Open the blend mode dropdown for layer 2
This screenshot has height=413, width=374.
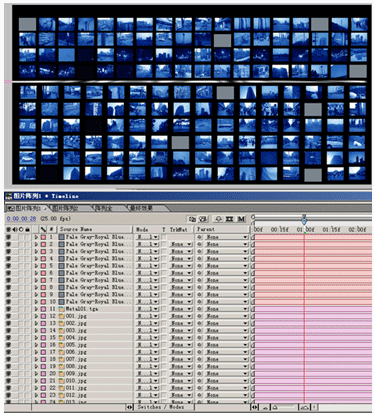pyautogui.click(x=147, y=244)
